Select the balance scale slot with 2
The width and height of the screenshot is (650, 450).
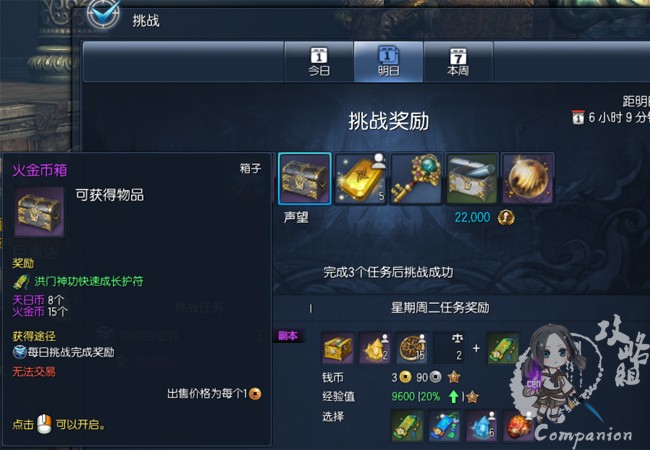click(x=449, y=348)
